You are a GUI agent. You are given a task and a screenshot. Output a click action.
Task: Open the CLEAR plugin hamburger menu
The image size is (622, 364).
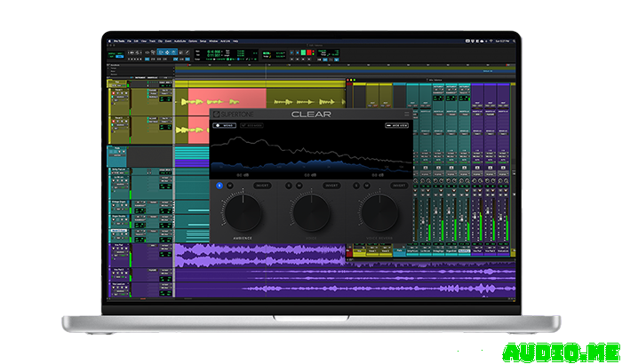(x=407, y=115)
